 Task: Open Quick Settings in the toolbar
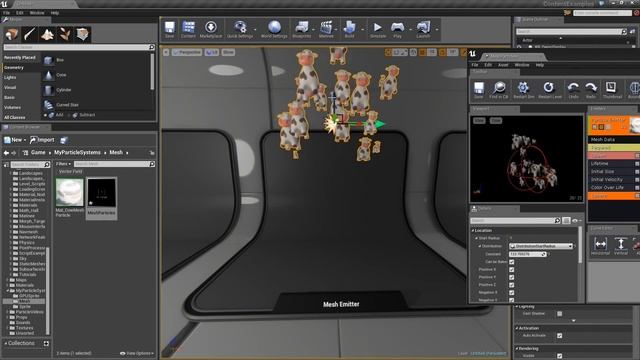[x=240, y=29]
